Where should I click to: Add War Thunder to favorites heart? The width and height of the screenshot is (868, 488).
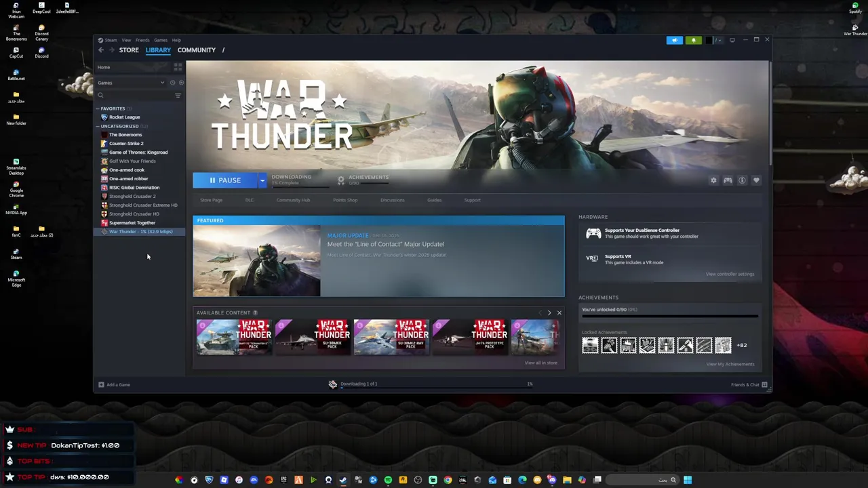point(756,180)
